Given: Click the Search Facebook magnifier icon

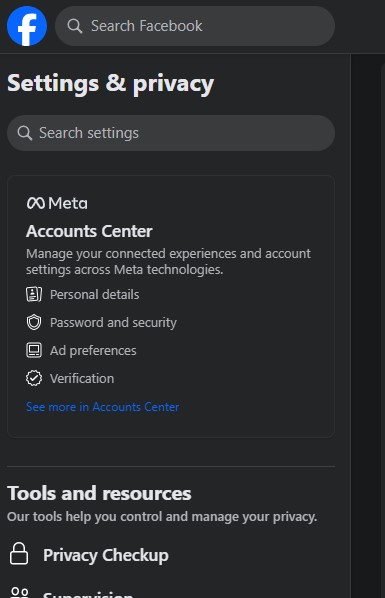Looking at the screenshot, I should (x=74, y=26).
